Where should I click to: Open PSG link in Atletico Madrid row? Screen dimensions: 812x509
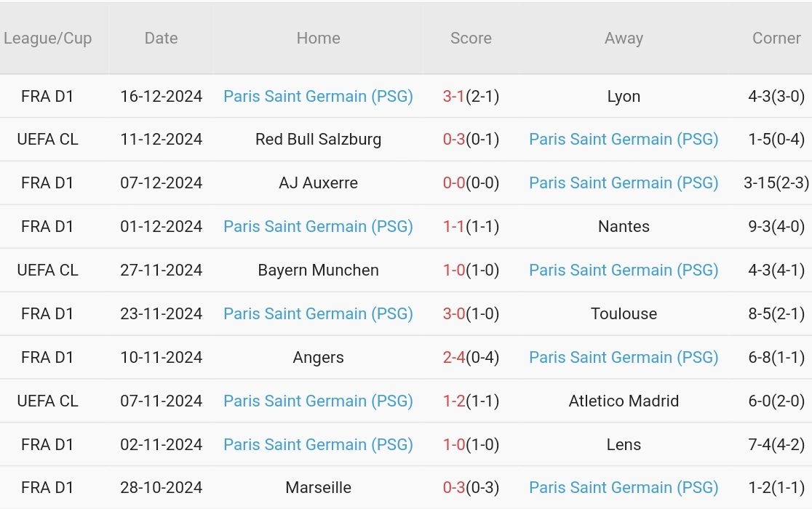tap(318, 401)
